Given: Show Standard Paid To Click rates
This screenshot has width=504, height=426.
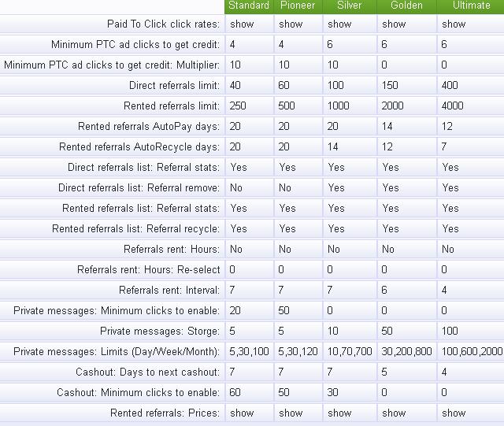Looking at the screenshot, I should click(x=242, y=24).
